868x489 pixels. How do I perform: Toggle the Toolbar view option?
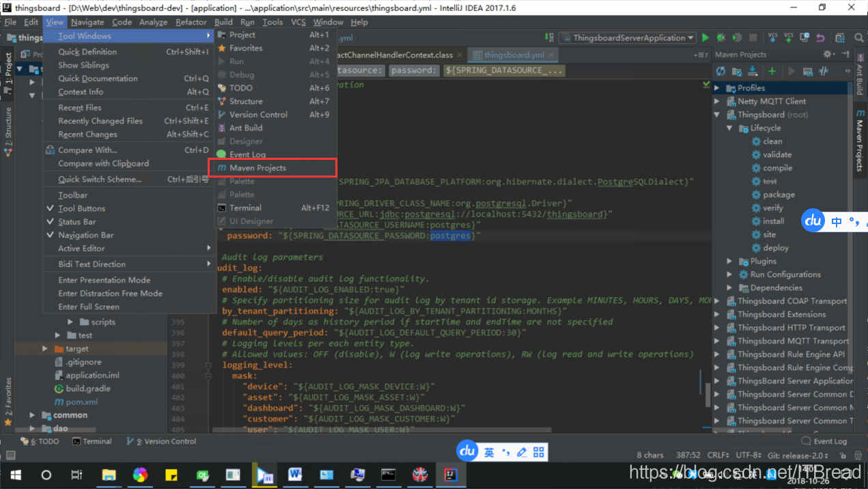[130, 195]
